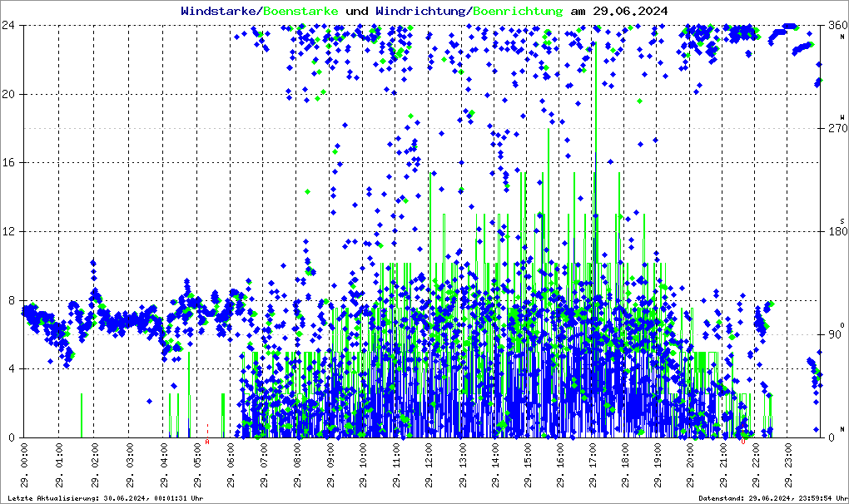Viewport: 849px width, 504px height.
Task: Click the time label '29. 01:00'
Action: tap(59, 466)
